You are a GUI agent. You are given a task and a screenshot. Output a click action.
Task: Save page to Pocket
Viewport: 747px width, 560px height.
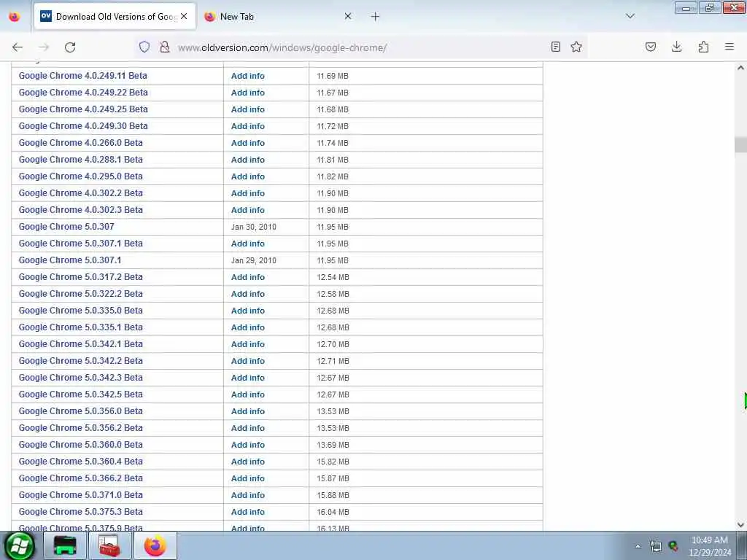tap(651, 47)
